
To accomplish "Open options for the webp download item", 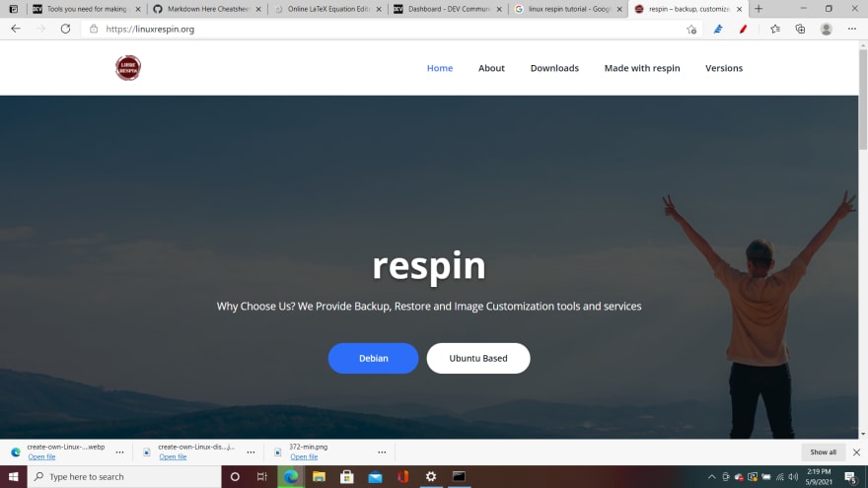I will click(x=119, y=453).
